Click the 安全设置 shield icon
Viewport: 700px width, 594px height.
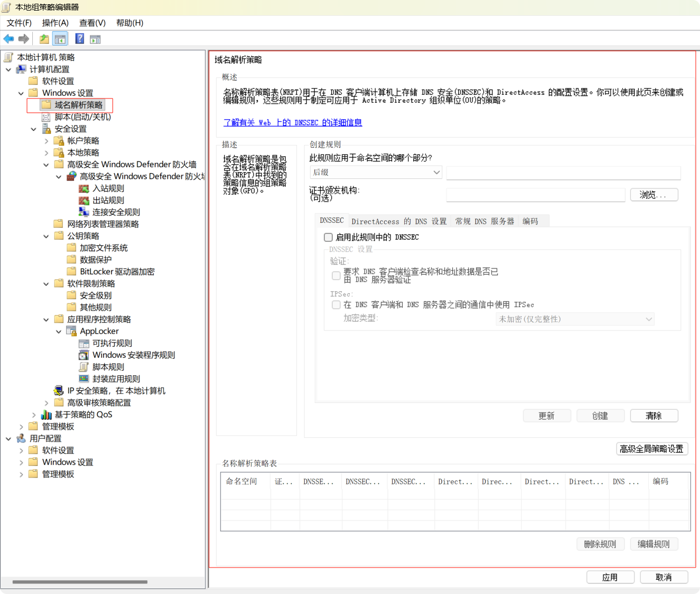click(x=46, y=129)
